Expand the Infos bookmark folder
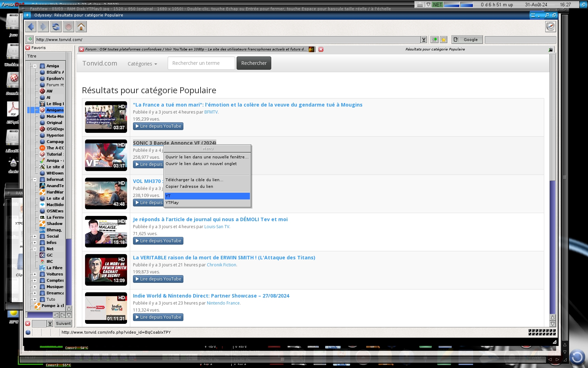Viewport: 588px width, 368px height. pos(35,243)
